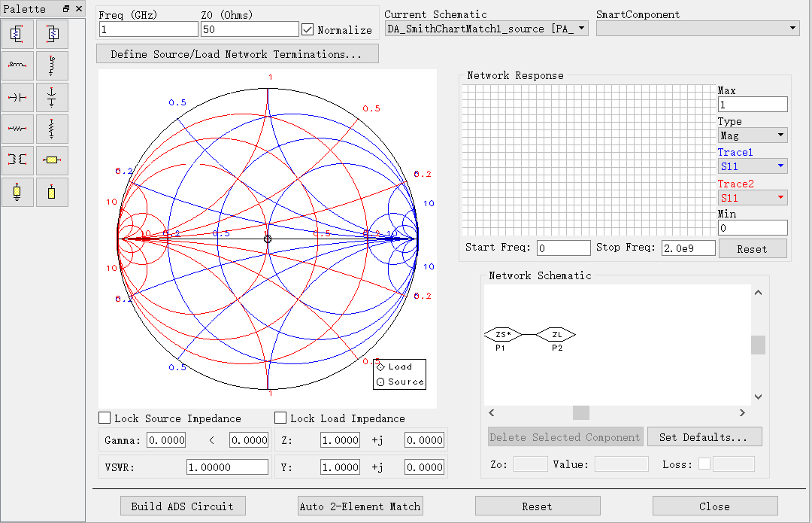Add a short-circuited stub from the palette
This screenshot has width=812, height=523.
(x=17, y=193)
